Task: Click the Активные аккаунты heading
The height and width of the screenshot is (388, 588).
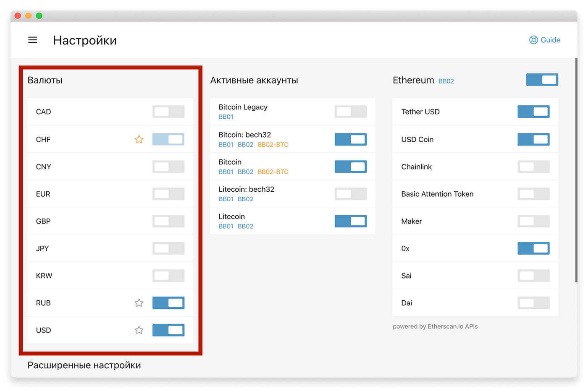Action: pyautogui.click(x=254, y=80)
